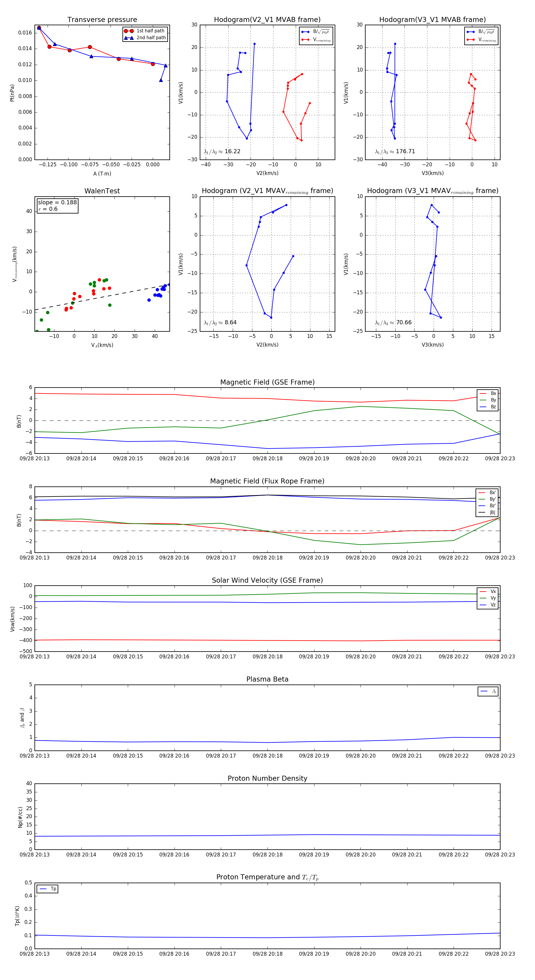
Task: Select the Bz' legend entry in flux rope plot
Action: [487, 506]
